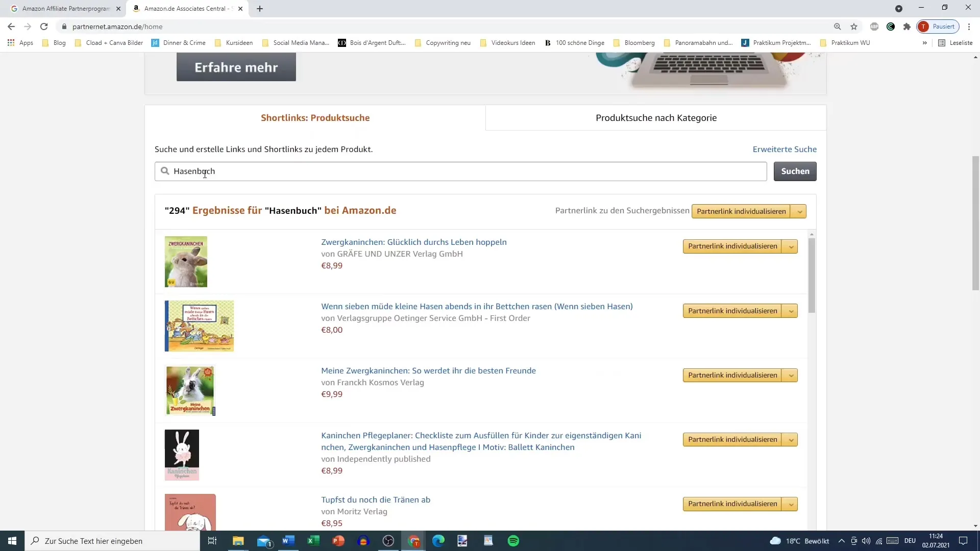Open Tupfst du noch die Tränen ab link

[x=376, y=500]
